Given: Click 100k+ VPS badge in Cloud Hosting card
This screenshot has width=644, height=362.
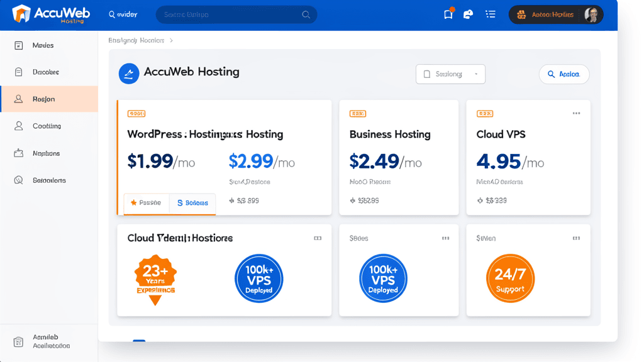Looking at the screenshot, I should coord(258,278).
